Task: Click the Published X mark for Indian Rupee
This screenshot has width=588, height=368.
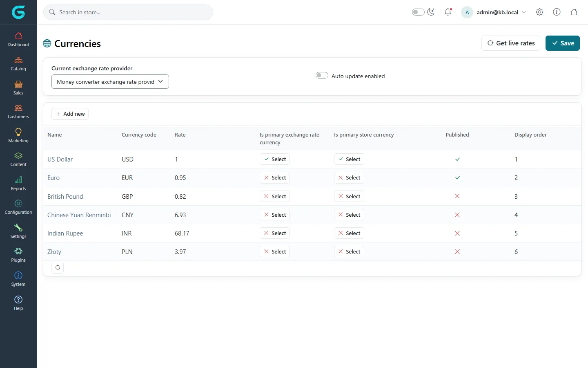Action: pos(457,233)
